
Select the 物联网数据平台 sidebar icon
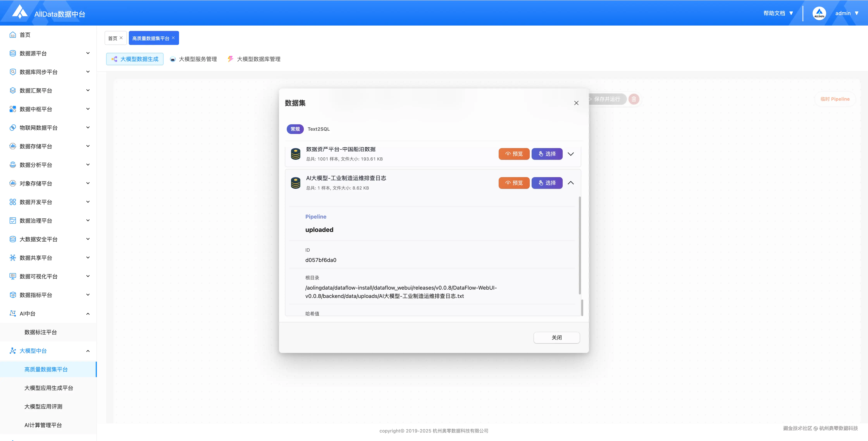[x=12, y=128]
